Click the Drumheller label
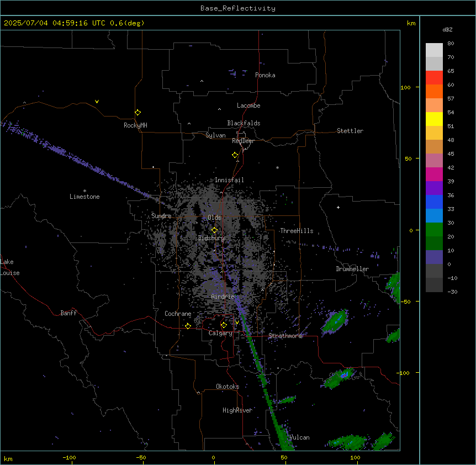This screenshot has width=476, height=465. pyautogui.click(x=352, y=269)
